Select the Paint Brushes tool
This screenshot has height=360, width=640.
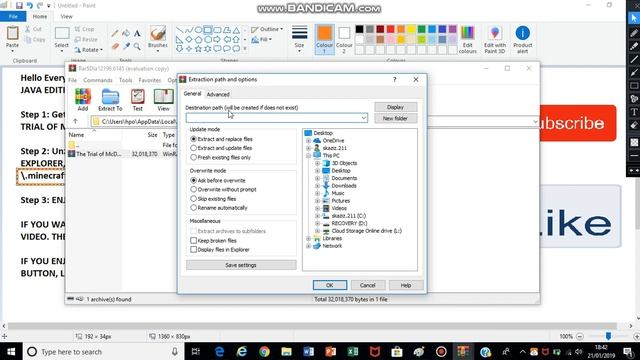(x=158, y=37)
